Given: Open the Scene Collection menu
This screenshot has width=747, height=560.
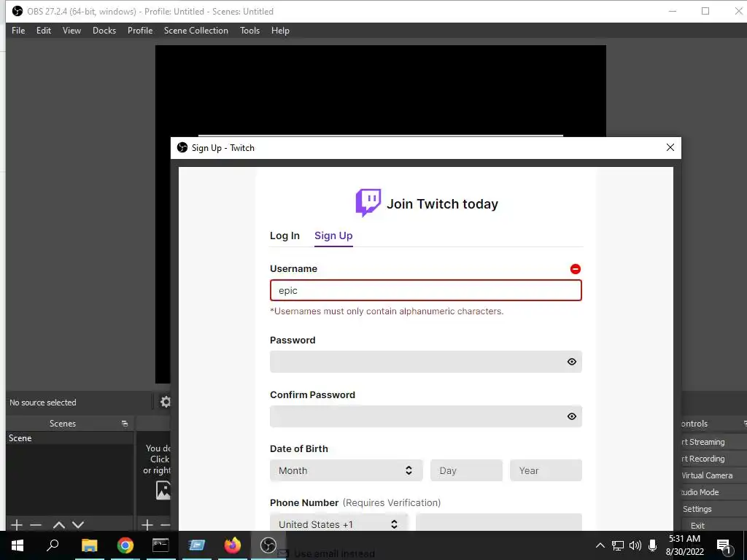Looking at the screenshot, I should 196,31.
